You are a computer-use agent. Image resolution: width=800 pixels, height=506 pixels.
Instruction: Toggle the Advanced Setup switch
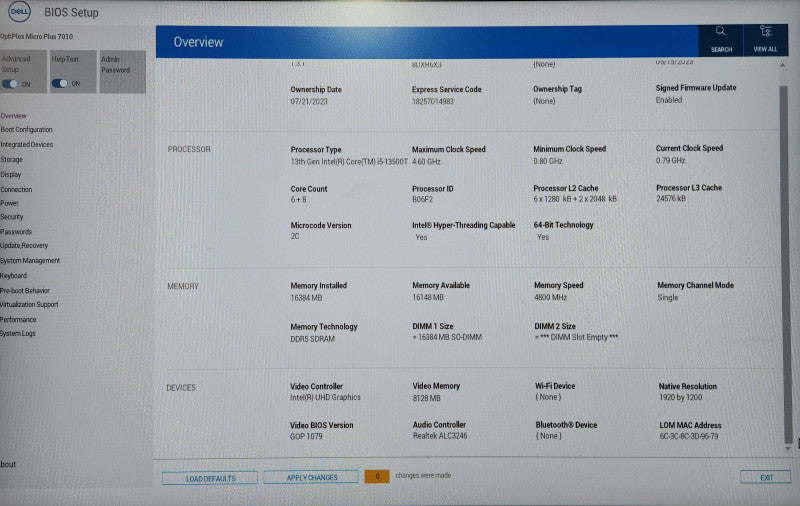tap(10, 84)
